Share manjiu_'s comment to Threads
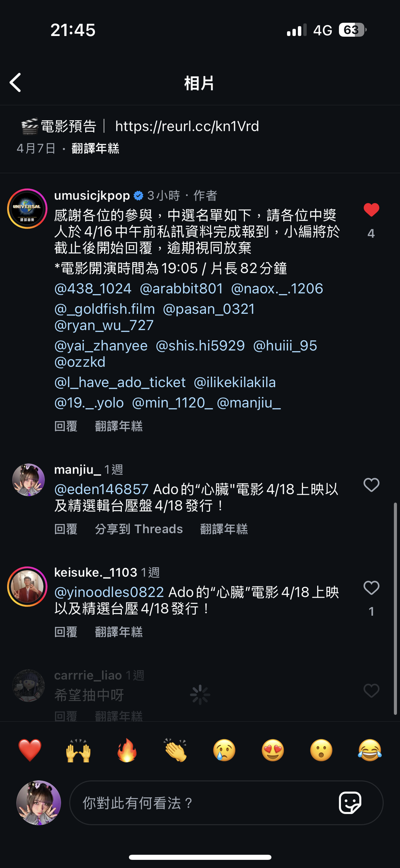400x868 pixels. [139, 529]
